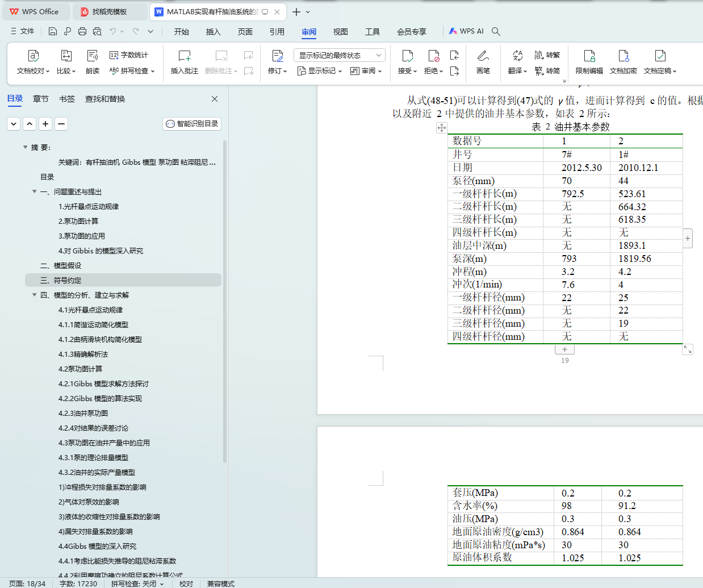This screenshot has width=703, height=588.
Task: Click the 页面: 18/34 status bar entry
Action: click(27, 583)
